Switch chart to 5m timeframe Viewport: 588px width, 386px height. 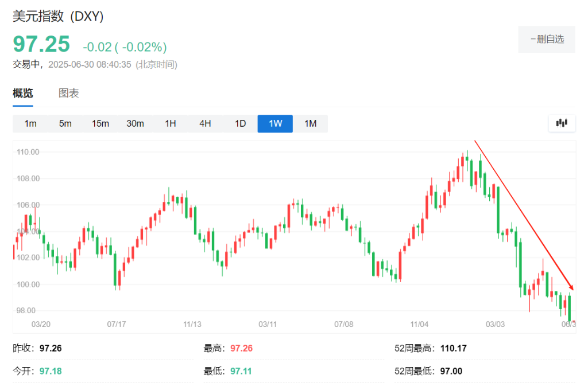coord(65,123)
